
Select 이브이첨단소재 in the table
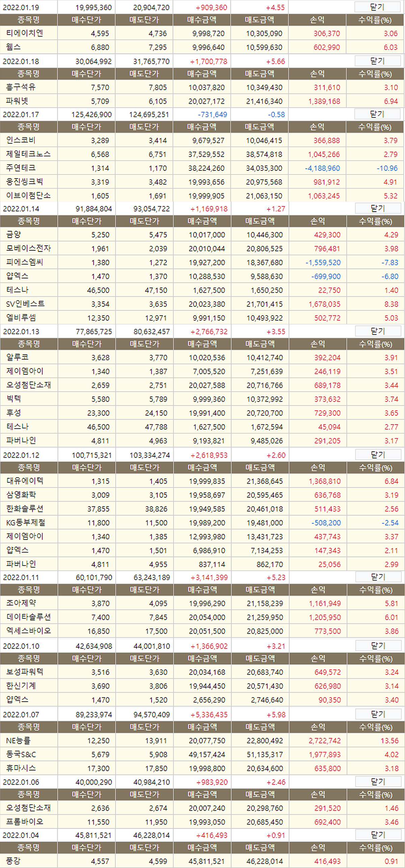point(28,196)
